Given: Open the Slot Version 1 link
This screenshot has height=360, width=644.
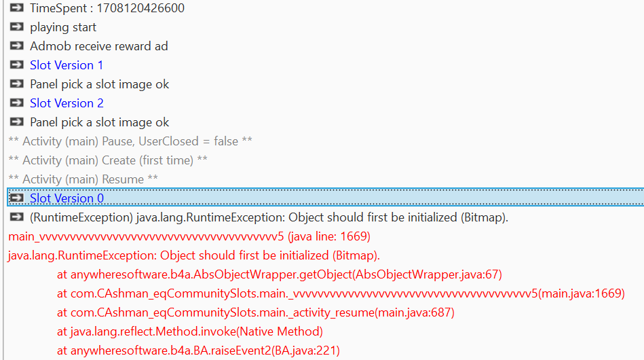Looking at the screenshot, I should 67,65.
